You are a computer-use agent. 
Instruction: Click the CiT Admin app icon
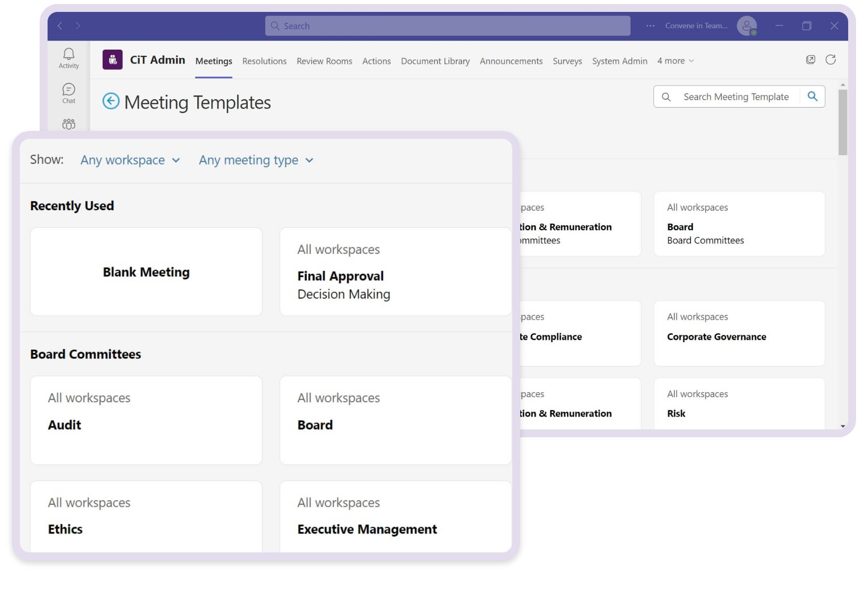coord(112,60)
